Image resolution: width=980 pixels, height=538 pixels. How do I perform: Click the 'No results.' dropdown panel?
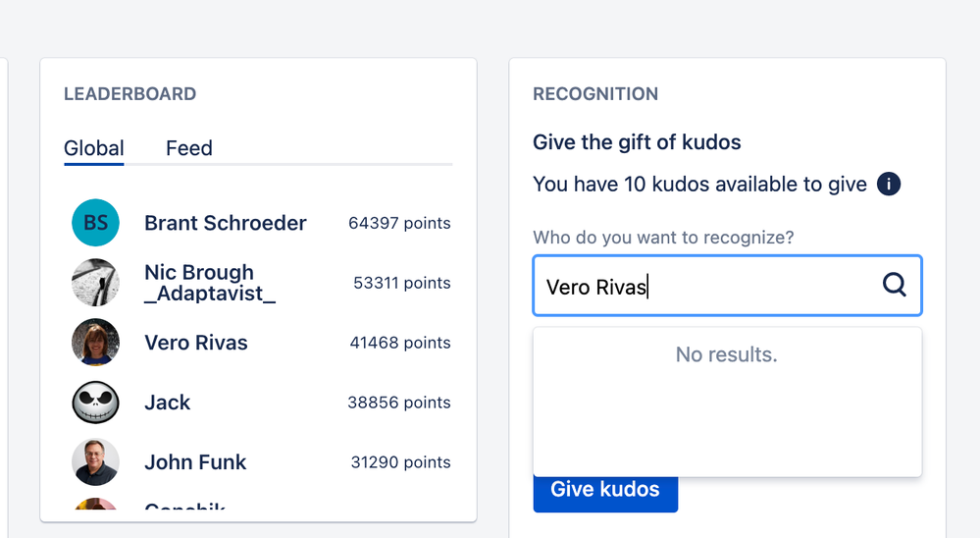728,402
